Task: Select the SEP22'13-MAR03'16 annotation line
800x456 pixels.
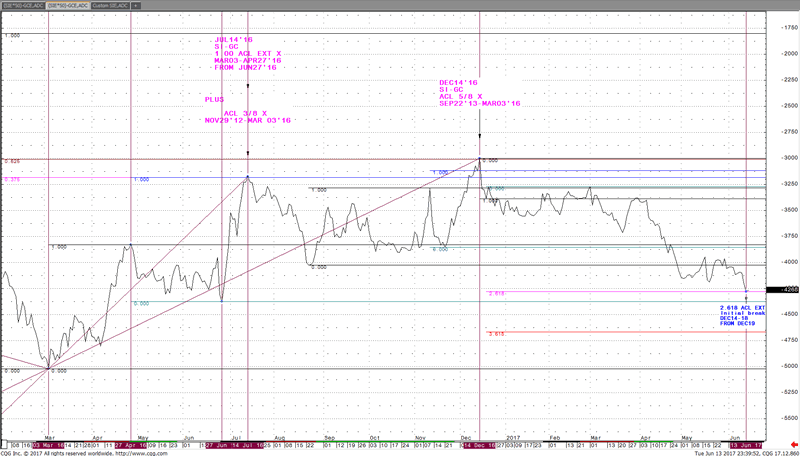Action: click(x=480, y=103)
